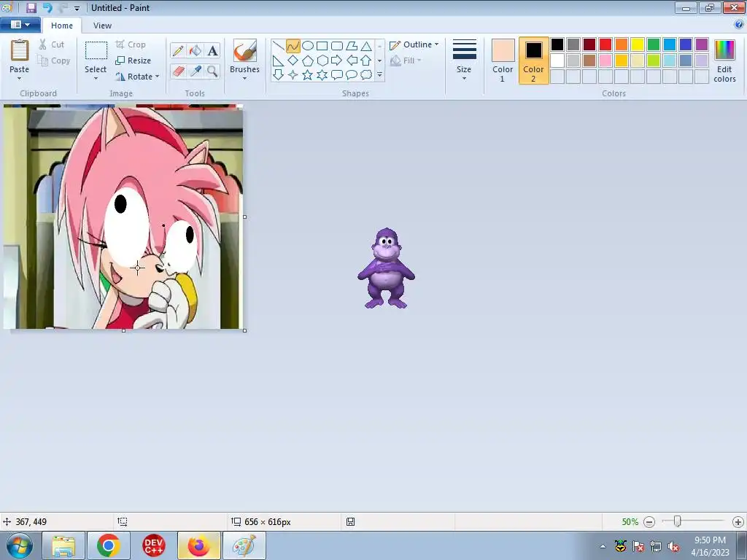
Task: Expand the Rotate dropdown
Action: pyautogui.click(x=158, y=77)
